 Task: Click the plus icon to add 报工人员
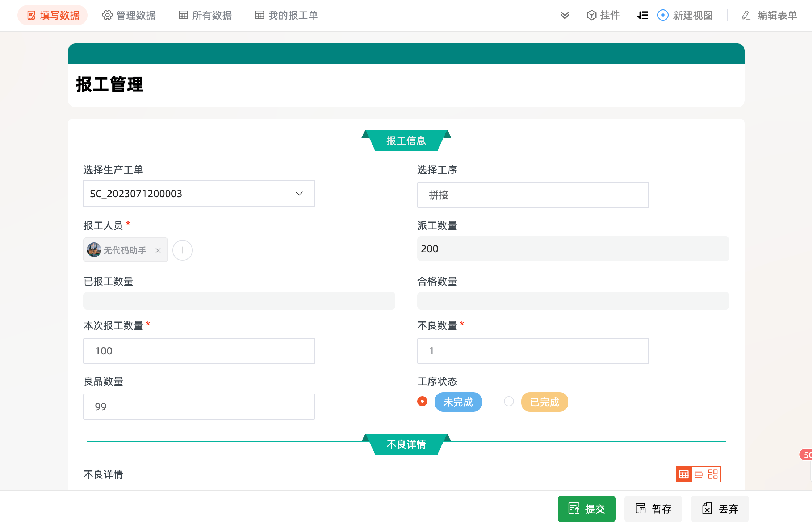point(182,250)
